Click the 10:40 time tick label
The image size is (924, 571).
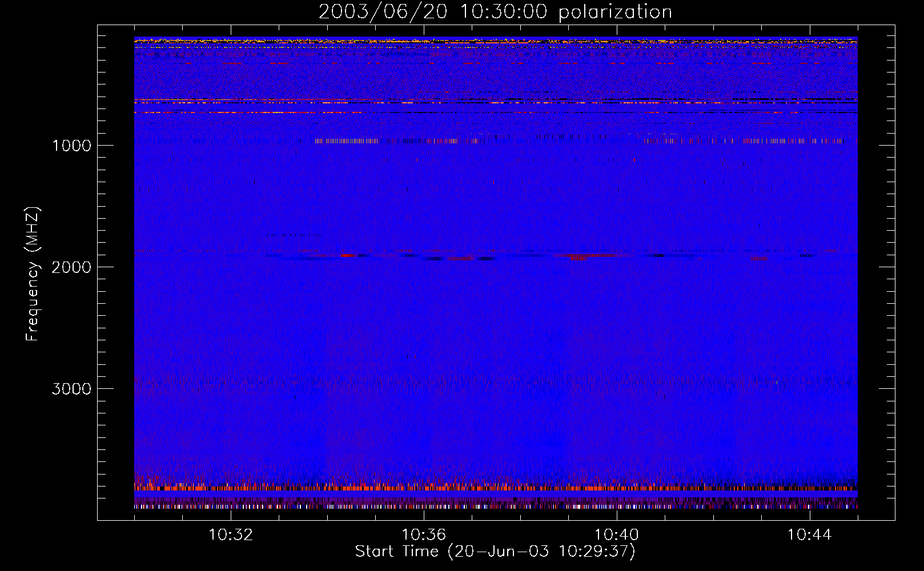(617, 535)
